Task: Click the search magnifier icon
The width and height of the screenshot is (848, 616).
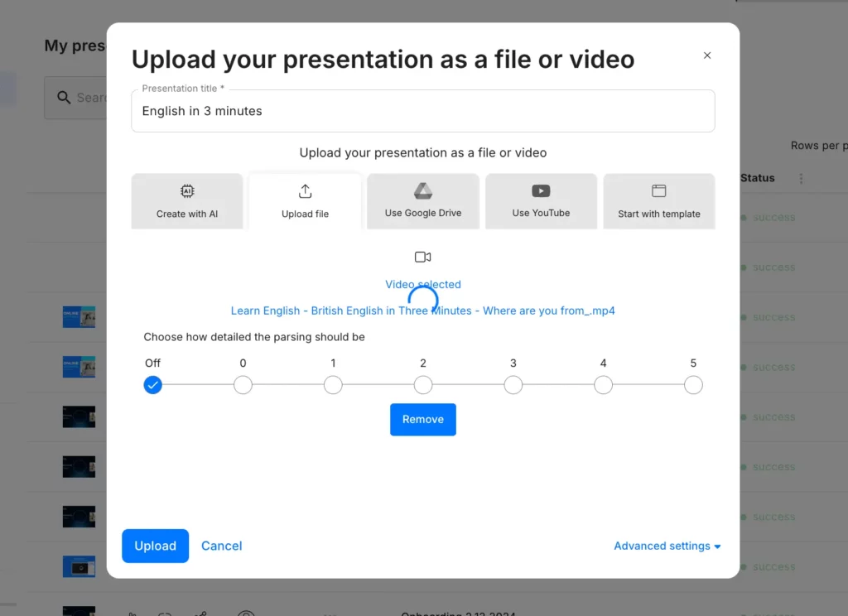Action: tap(64, 98)
